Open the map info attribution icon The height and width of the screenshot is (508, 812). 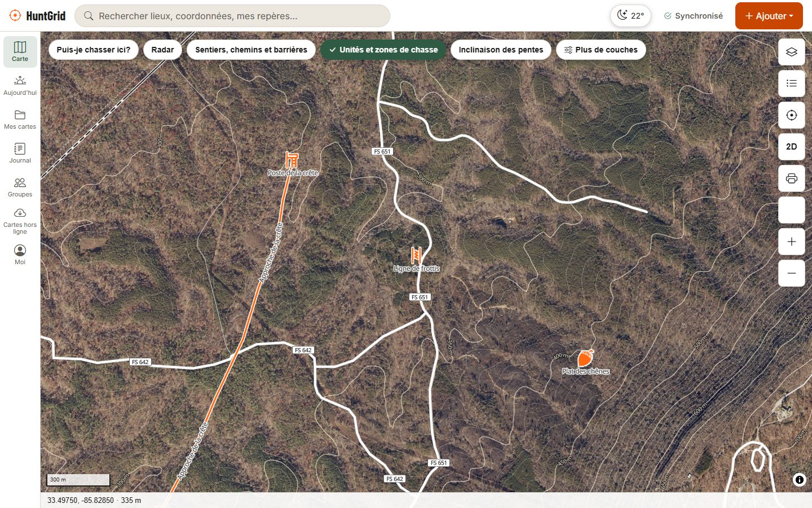799,480
